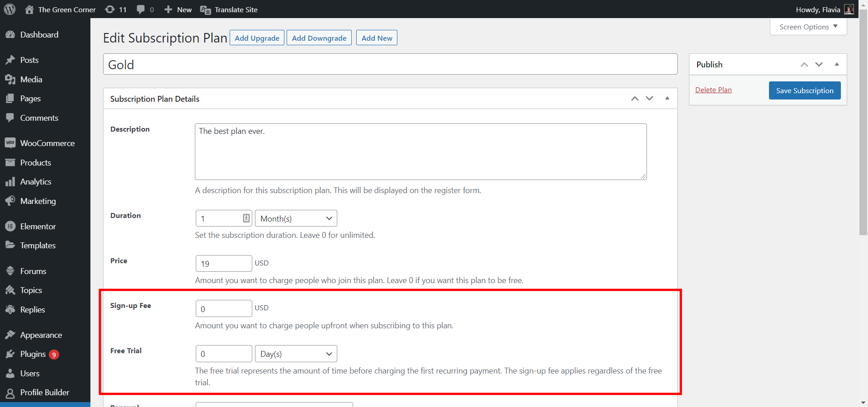Image resolution: width=868 pixels, height=407 pixels.
Task: Click the WooCommerce logo icon
Action: coord(10,143)
